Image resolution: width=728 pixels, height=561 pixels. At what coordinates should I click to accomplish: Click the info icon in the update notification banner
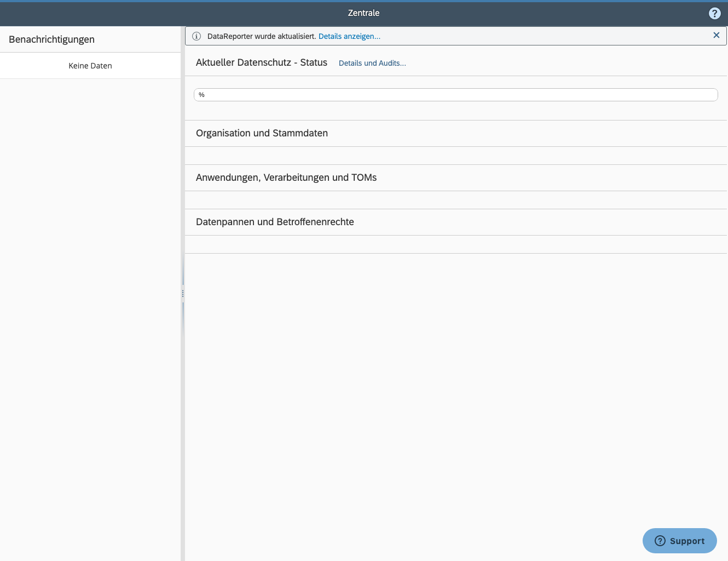(197, 36)
